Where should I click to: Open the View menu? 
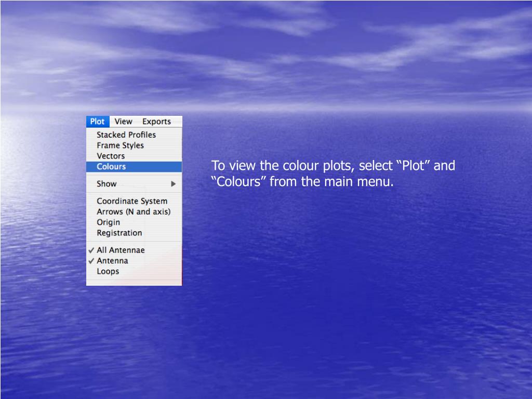123,122
